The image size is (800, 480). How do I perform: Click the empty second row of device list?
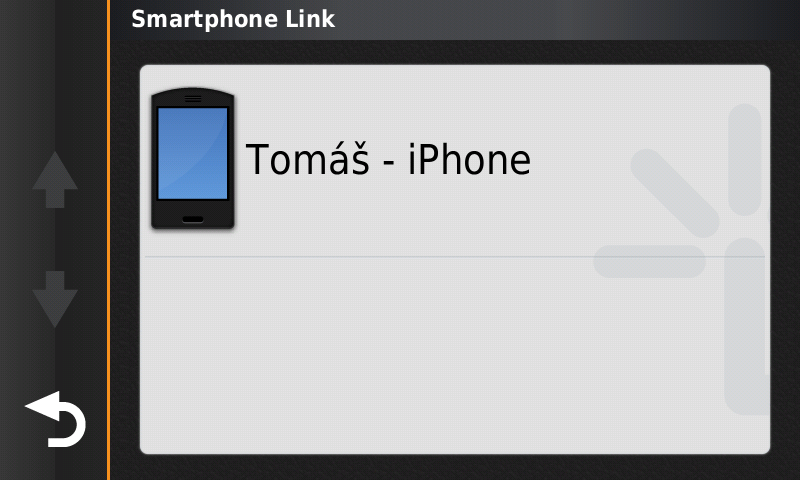click(x=455, y=355)
